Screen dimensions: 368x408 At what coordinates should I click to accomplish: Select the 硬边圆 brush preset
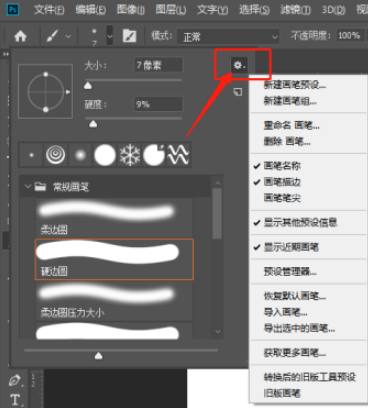(114, 259)
